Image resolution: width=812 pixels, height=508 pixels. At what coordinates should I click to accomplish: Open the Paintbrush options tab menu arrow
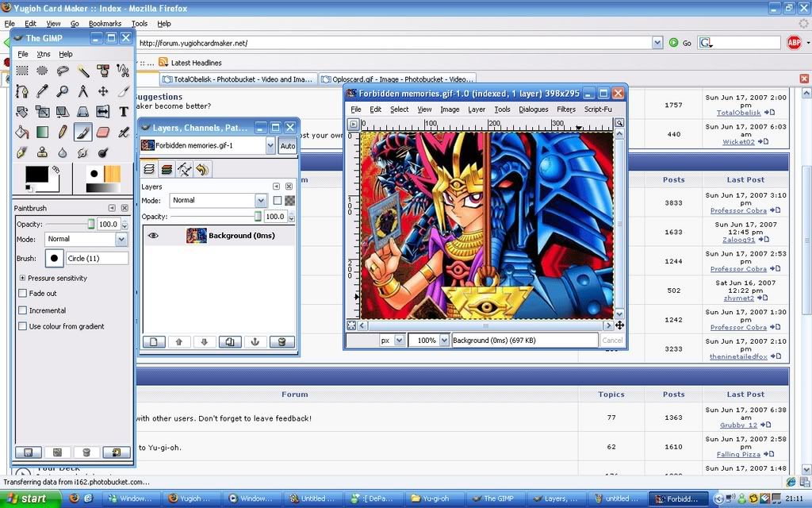click(x=112, y=208)
